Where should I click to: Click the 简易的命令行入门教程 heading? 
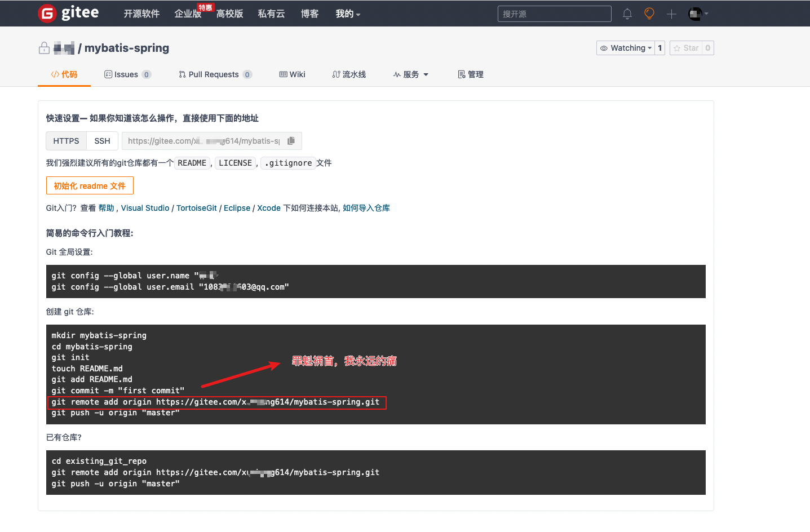[90, 233]
